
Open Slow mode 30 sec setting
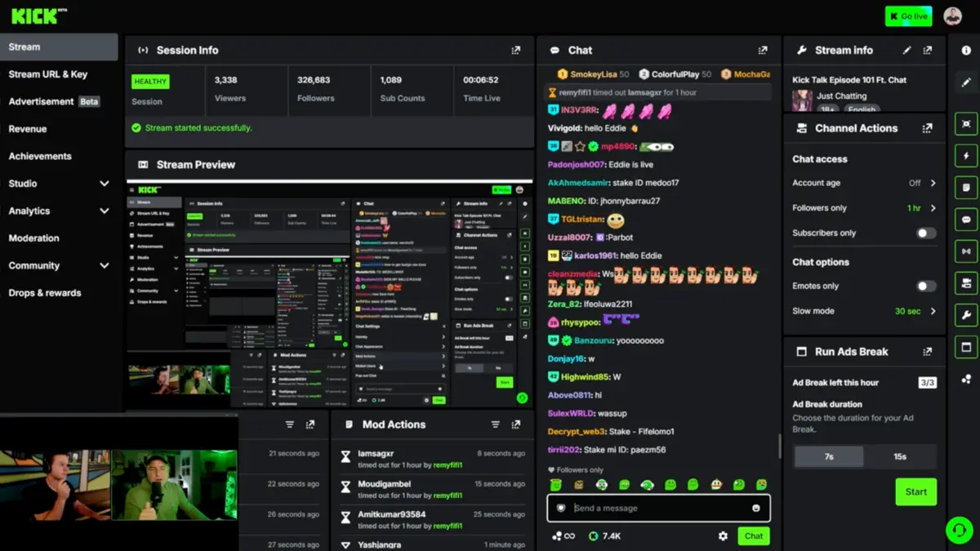pos(915,311)
